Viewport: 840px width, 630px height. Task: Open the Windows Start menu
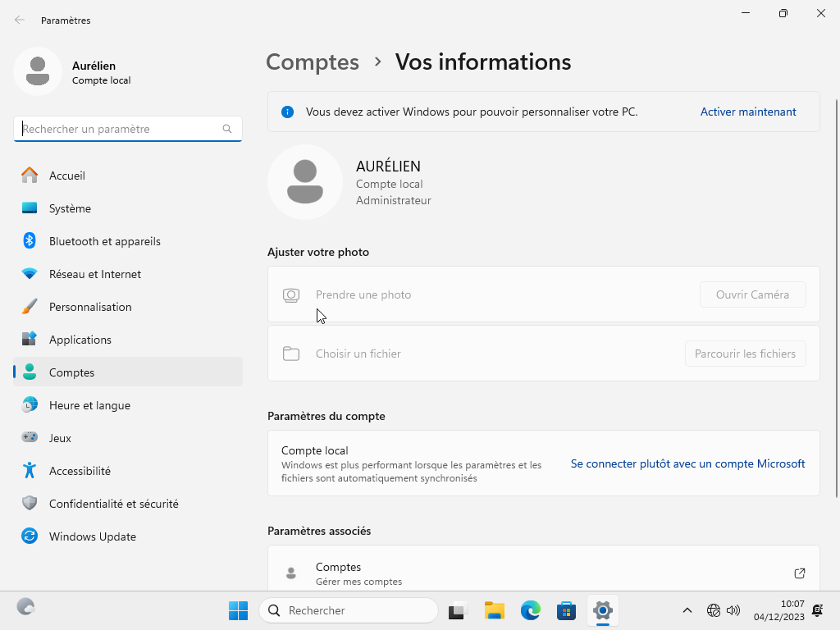(239, 610)
